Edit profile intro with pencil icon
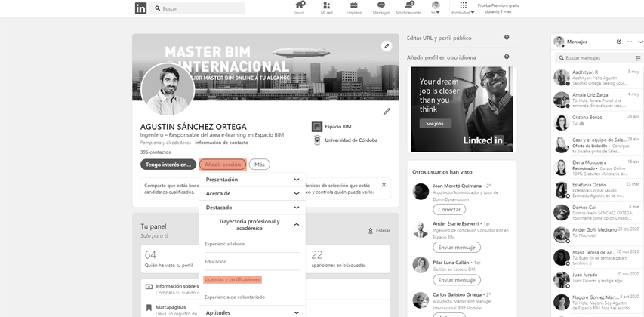 click(387, 111)
